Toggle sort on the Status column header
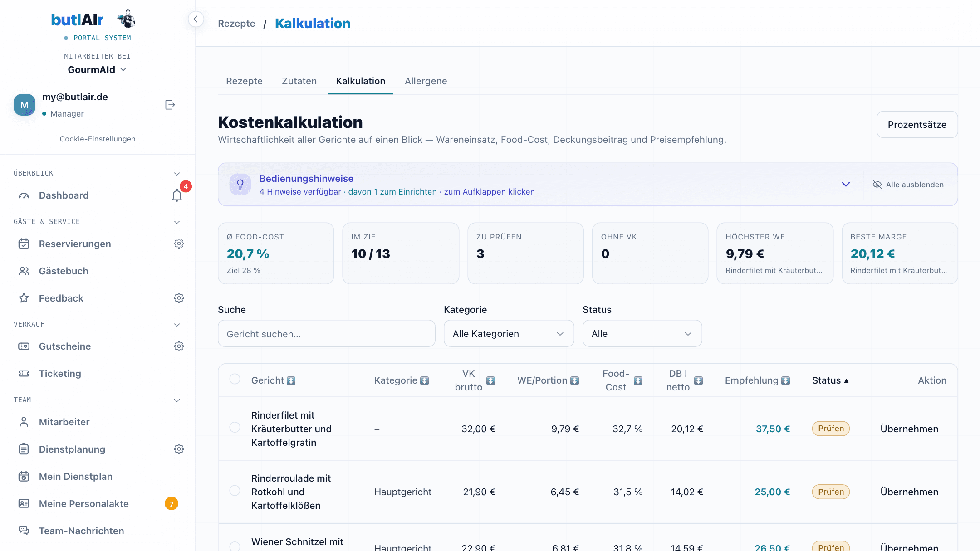 click(830, 380)
